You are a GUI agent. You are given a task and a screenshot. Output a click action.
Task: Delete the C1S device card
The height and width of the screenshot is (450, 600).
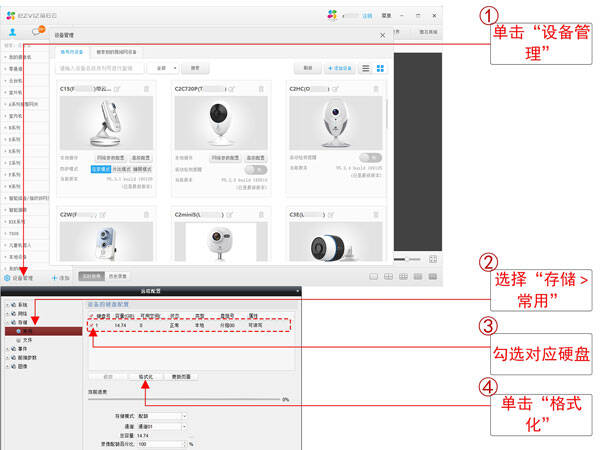click(x=146, y=89)
